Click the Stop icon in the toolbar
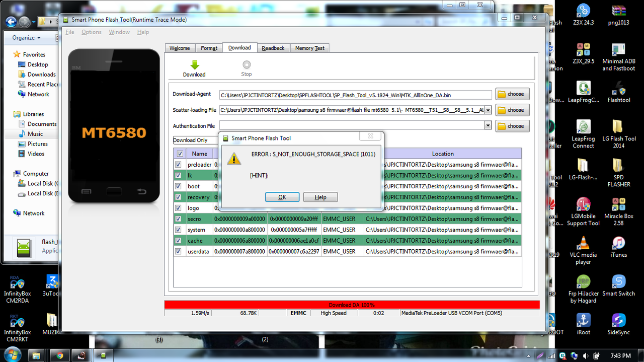The height and width of the screenshot is (362, 644). click(247, 64)
